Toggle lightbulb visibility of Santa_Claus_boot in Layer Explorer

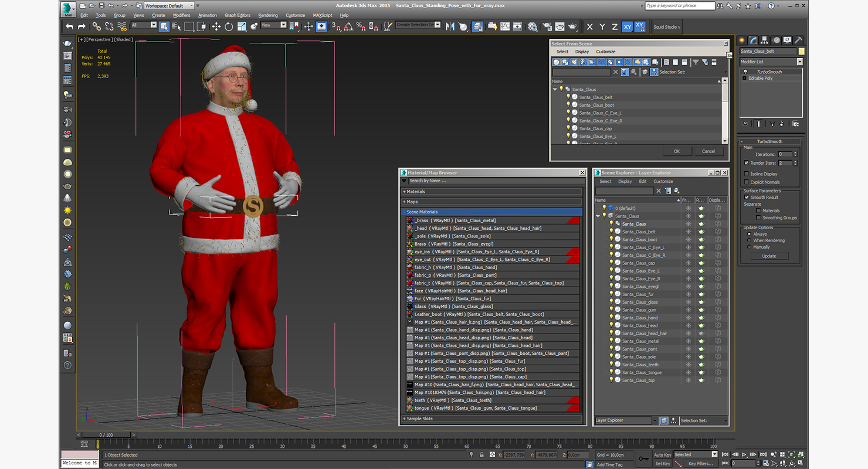611,239
